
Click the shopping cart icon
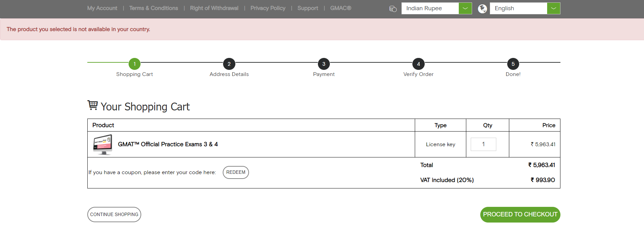(92, 105)
